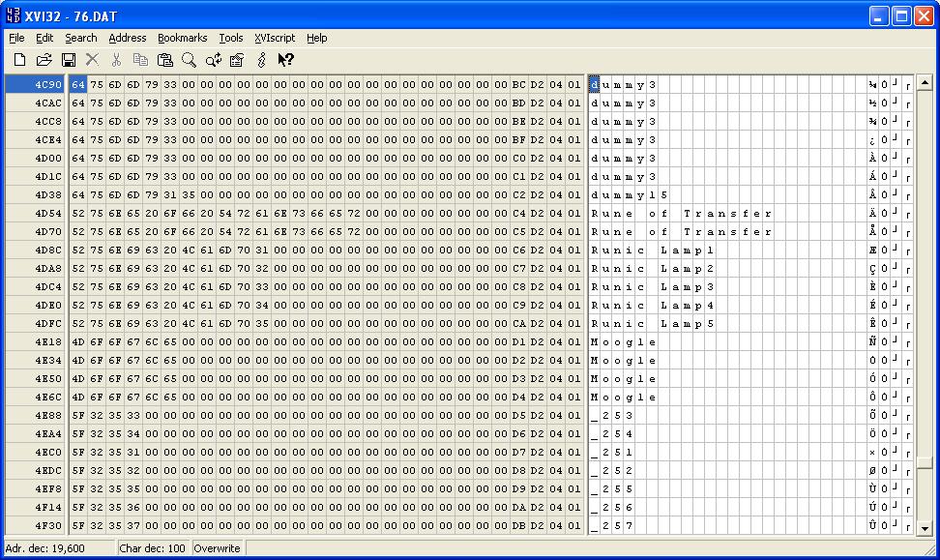Open the XVIscript menu

pyautogui.click(x=275, y=38)
